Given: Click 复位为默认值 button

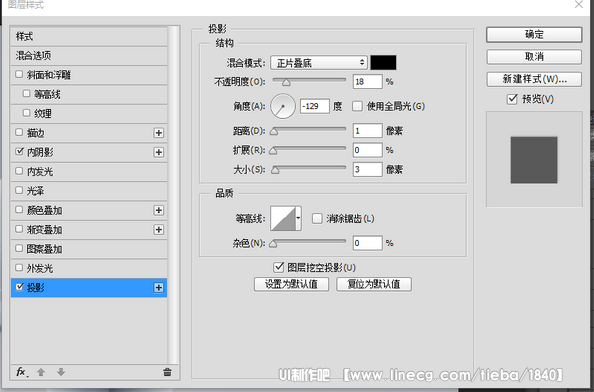Looking at the screenshot, I should point(374,284).
